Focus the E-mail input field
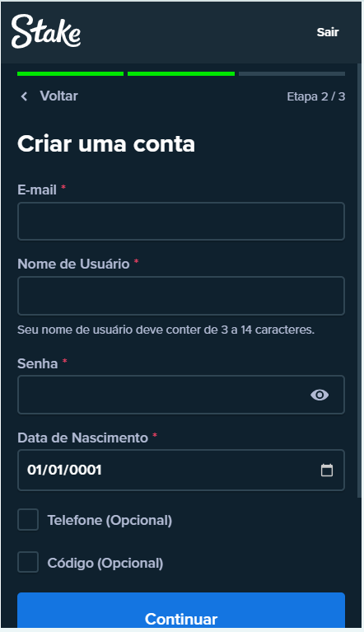The image size is (364, 632). pyautogui.click(x=181, y=222)
